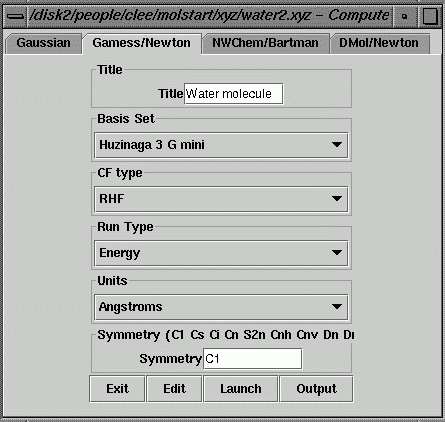
Task: Open the NWChem/Bartman tab
Action: (265, 44)
